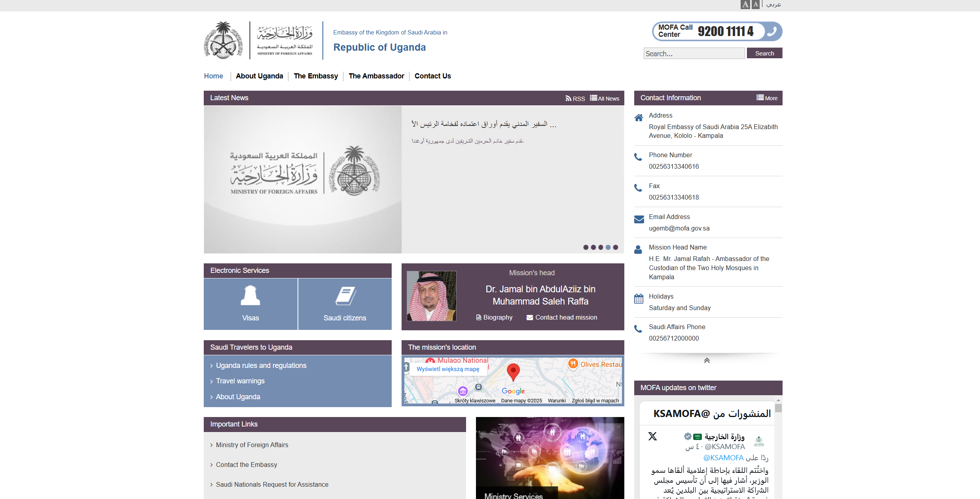The width and height of the screenshot is (980, 499).
Task: Click the MOFA Call Center phone icon
Action: click(771, 31)
